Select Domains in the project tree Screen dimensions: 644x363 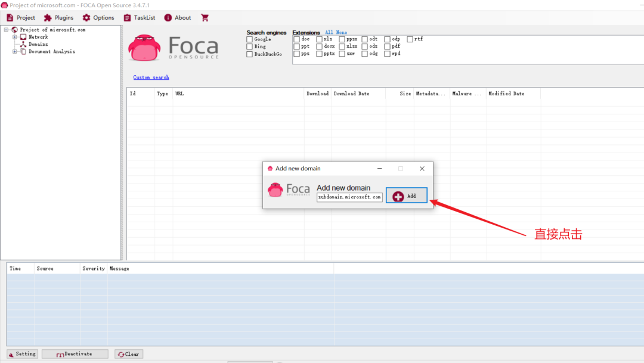pos(38,44)
